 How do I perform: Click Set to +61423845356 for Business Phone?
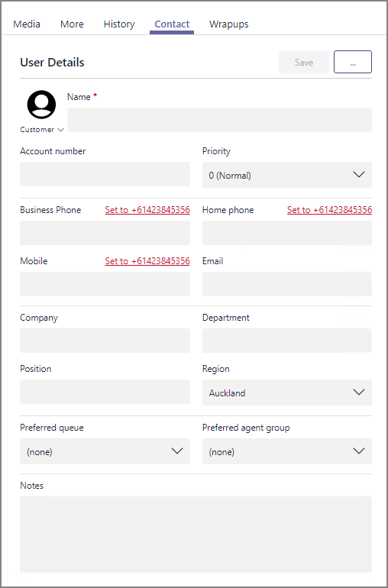coord(147,210)
